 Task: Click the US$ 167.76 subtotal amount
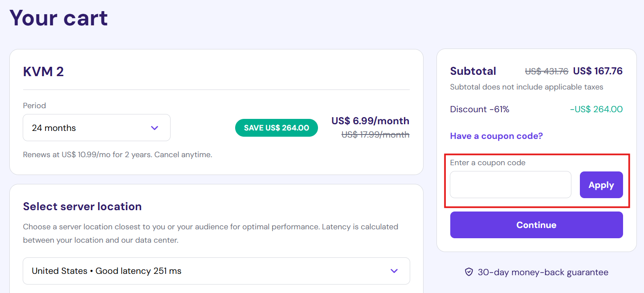click(x=598, y=71)
